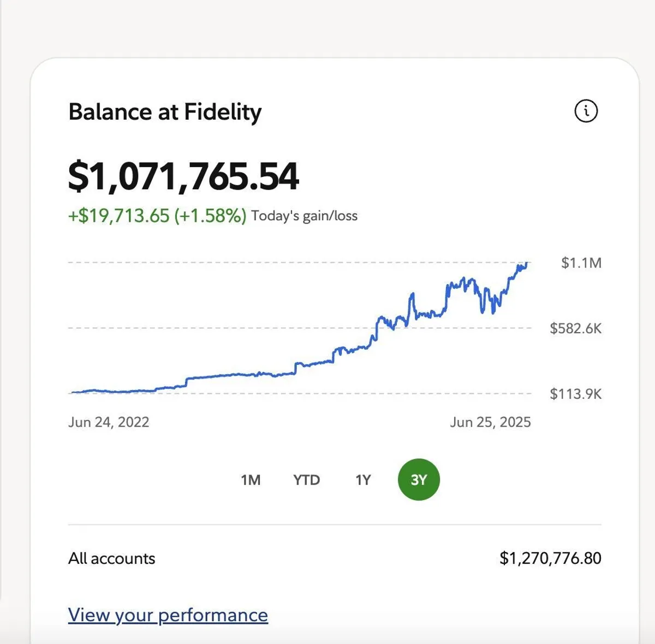Click the chart line's leftmost starting point
Viewport: 655px width, 644px height.
click(72, 392)
